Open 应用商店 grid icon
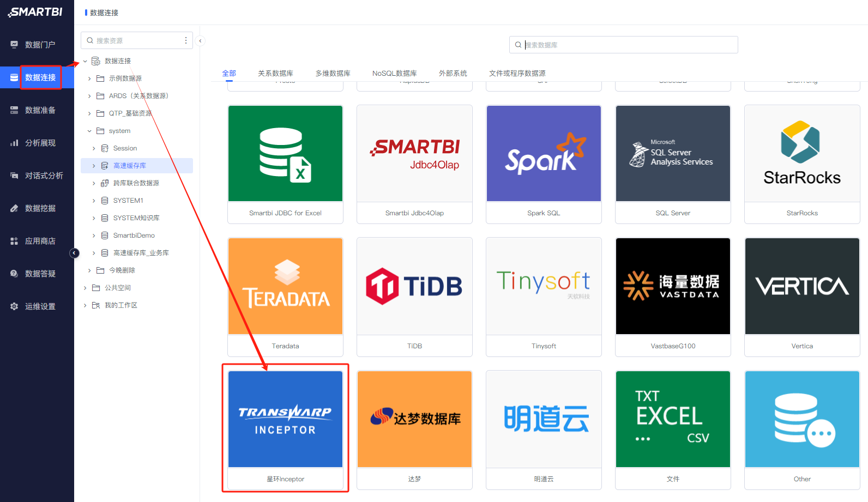Image resolution: width=868 pixels, height=502 pixels. coord(14,241)
